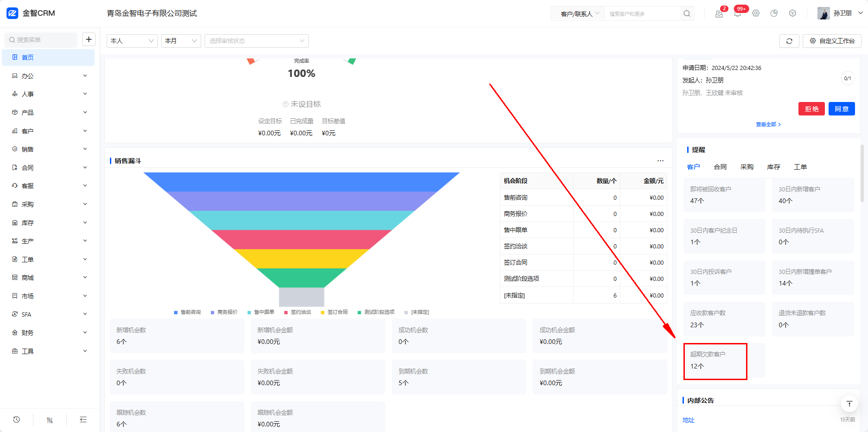Switch to the 采购 reminder tab

[x=747, y=167]
